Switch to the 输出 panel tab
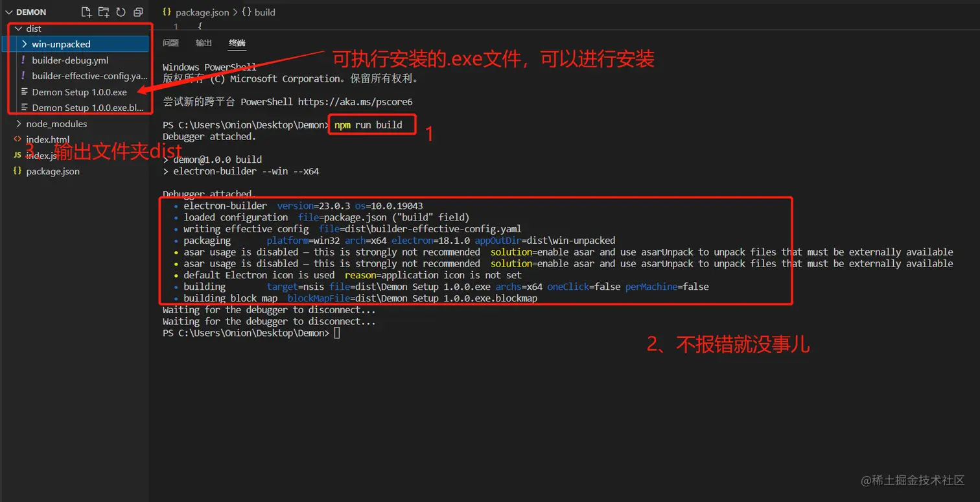The image size is (980, 502). click(x=204, y=43)
